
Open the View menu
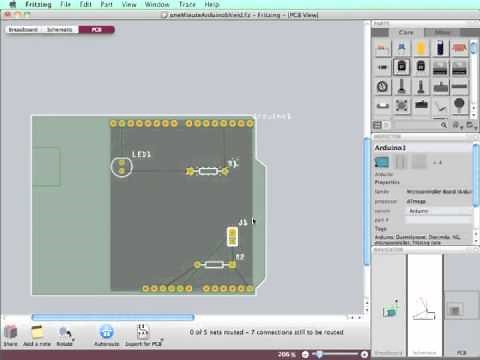pos(129,4)
